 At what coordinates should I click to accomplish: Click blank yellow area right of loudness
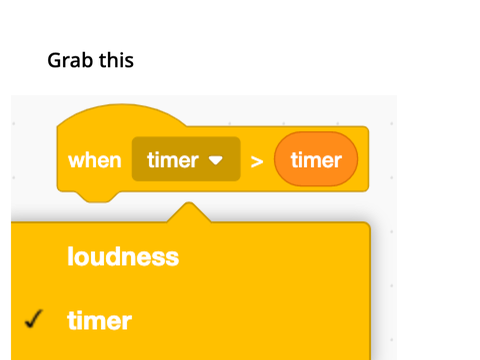pyautogui.click(x=273, y=257)
